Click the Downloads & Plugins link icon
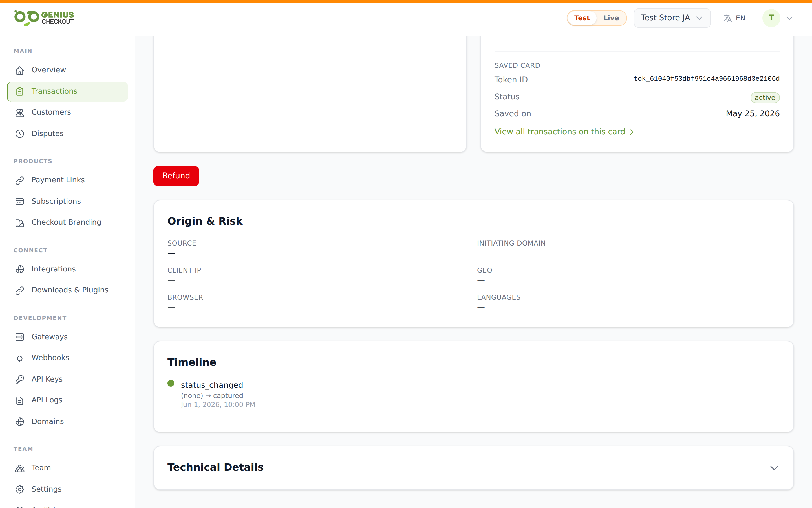 coord(20,290)
